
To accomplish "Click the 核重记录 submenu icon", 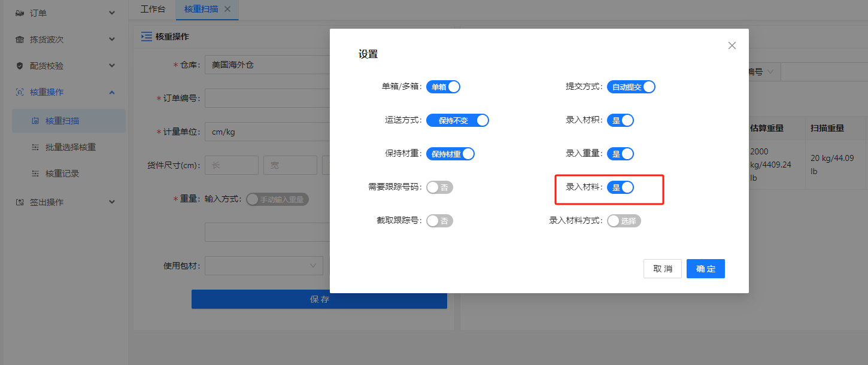I will point(35,174).
